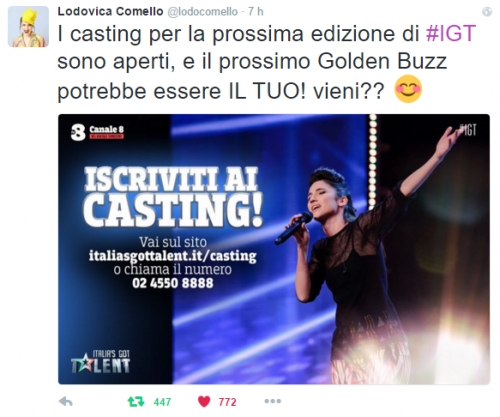This screenshot has width=500, height=417.
Task: Click the smiling emoji in the tweet
Action: click(x=408, y=89)
